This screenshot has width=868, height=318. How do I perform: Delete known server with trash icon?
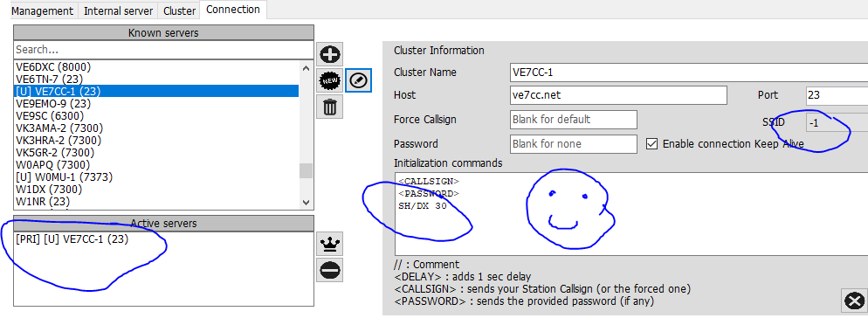tap(330, 107)
